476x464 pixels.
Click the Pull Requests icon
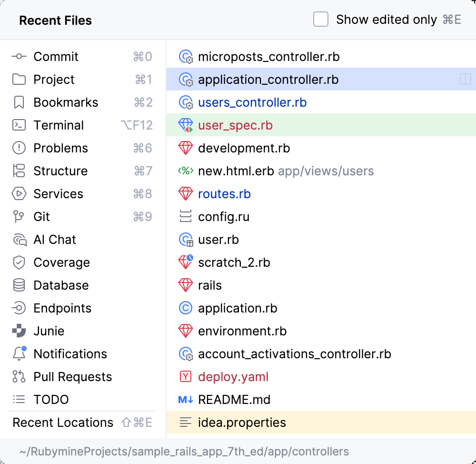pos(19,377)
